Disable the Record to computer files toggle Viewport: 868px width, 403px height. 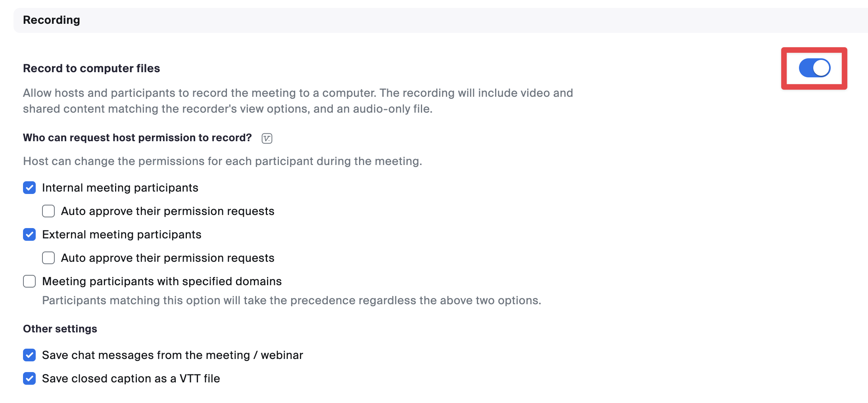coord(813,67)
